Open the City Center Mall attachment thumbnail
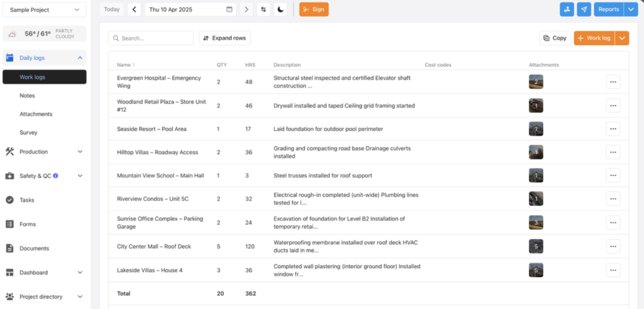Screen dimensions: 644x309 [536, 247]
